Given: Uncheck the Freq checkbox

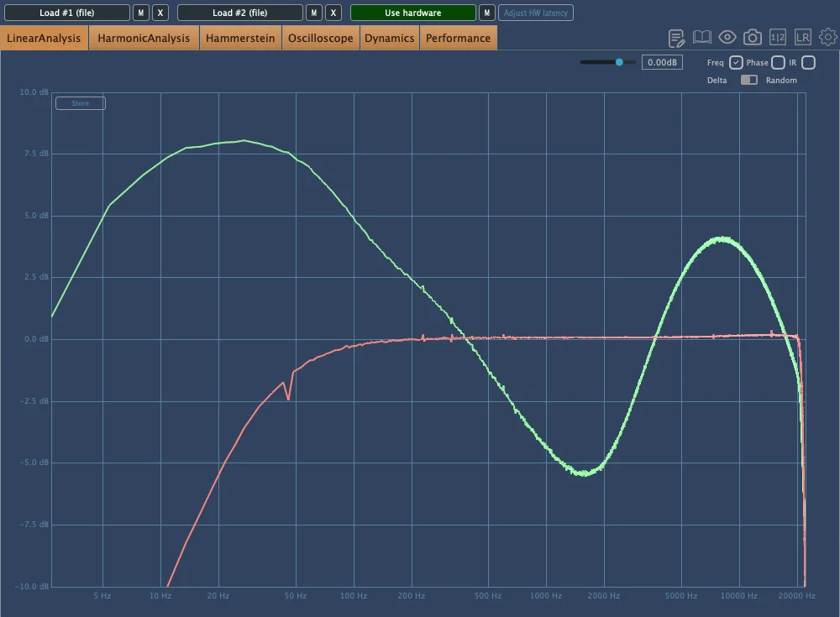Looking at the screenshot, I should point(736,63).
